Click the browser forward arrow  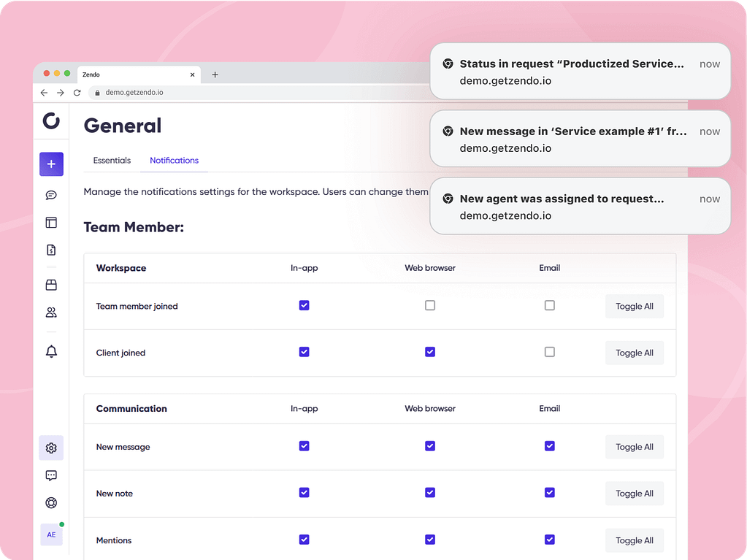coord(61,93)
